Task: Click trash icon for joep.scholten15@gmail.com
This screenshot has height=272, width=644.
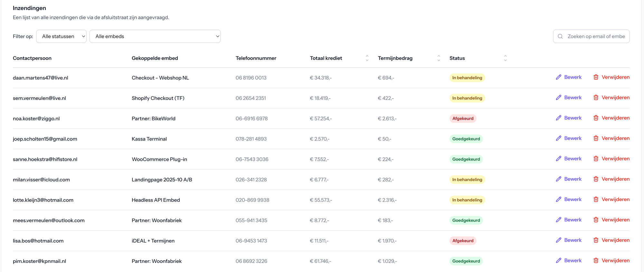Action: tap(596, 138)
